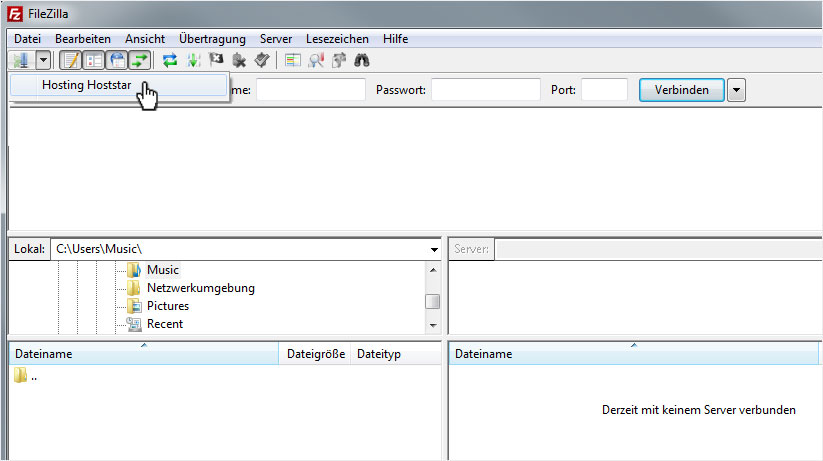This screenshot has height=461, width=823.
Task: Select the Recent folder in tree
Action: pos(165,324)
